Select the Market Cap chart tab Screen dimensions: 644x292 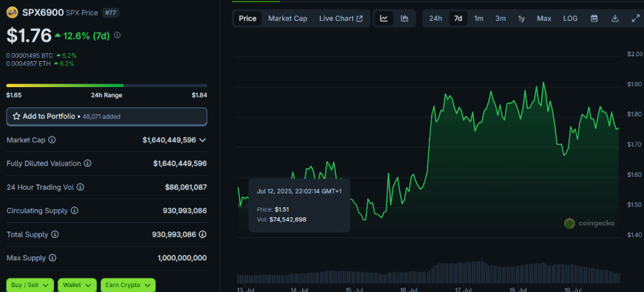point(288,19)
